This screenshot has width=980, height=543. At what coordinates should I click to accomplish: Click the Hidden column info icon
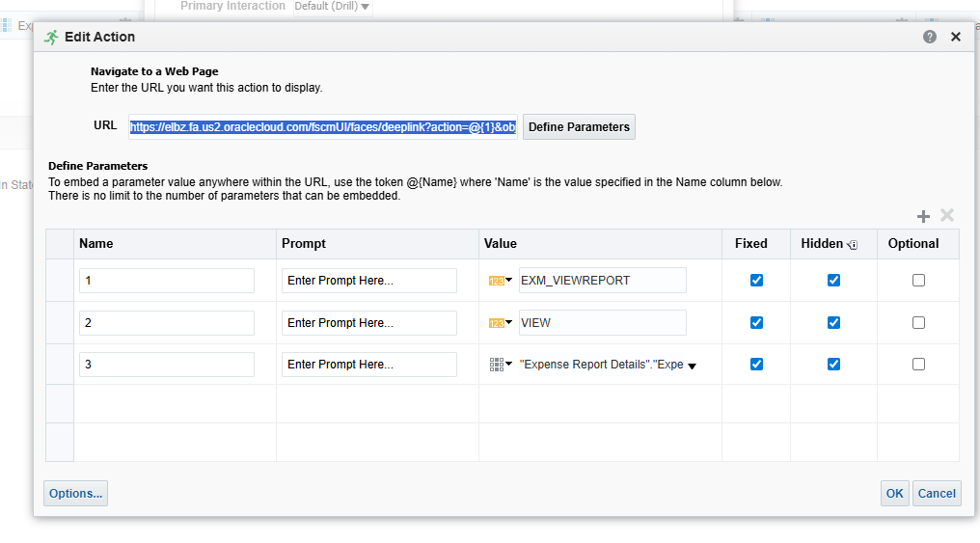click(x=852, y=245)
